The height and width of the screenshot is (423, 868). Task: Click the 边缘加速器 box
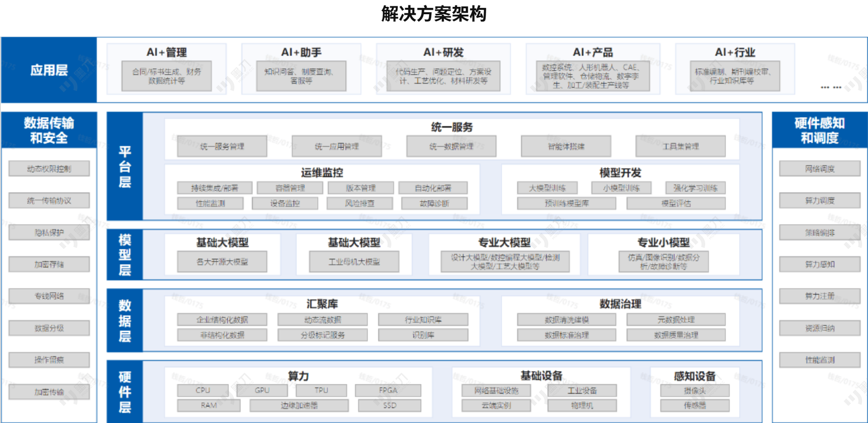coord(299,405)
